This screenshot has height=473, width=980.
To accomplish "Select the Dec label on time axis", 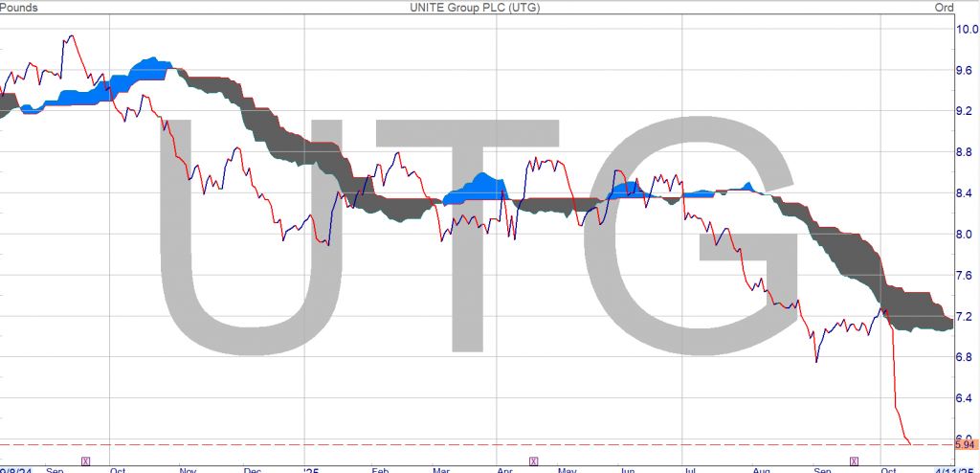I will [x=252, y=470].
